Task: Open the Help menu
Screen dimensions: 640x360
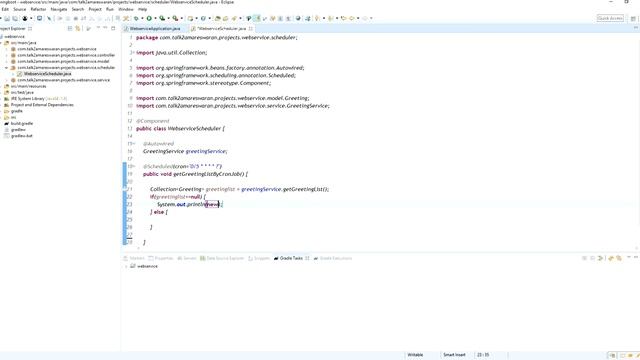Action: click(142, 9)
